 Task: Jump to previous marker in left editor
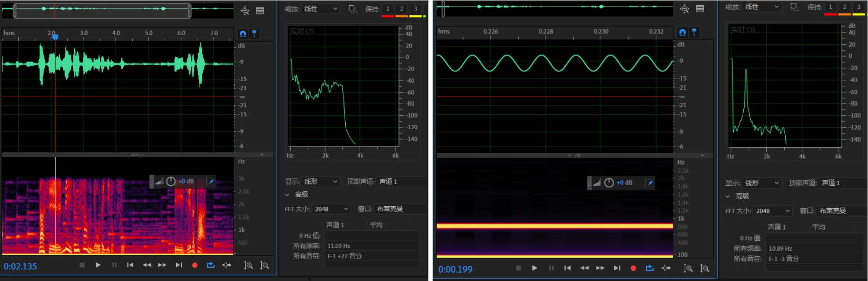(130, 265)
